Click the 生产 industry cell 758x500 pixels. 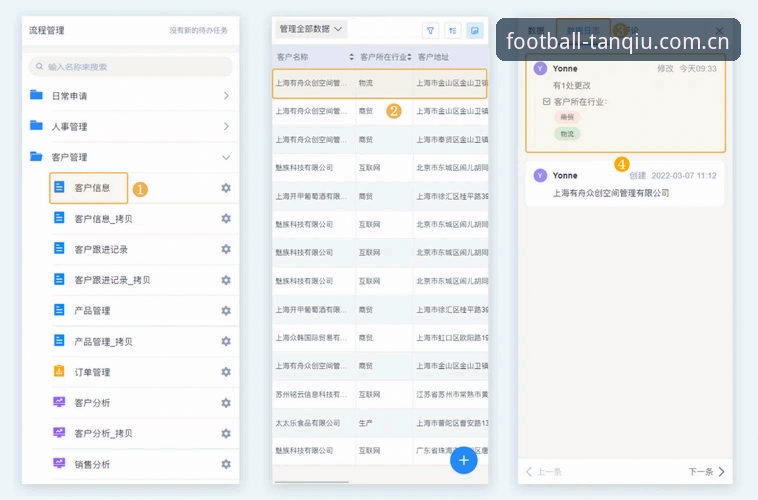tap(365, 423)
